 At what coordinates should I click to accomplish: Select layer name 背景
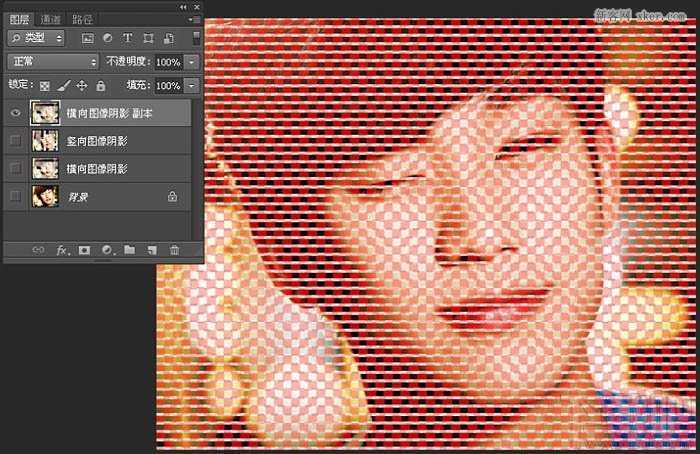pos(78,196)
